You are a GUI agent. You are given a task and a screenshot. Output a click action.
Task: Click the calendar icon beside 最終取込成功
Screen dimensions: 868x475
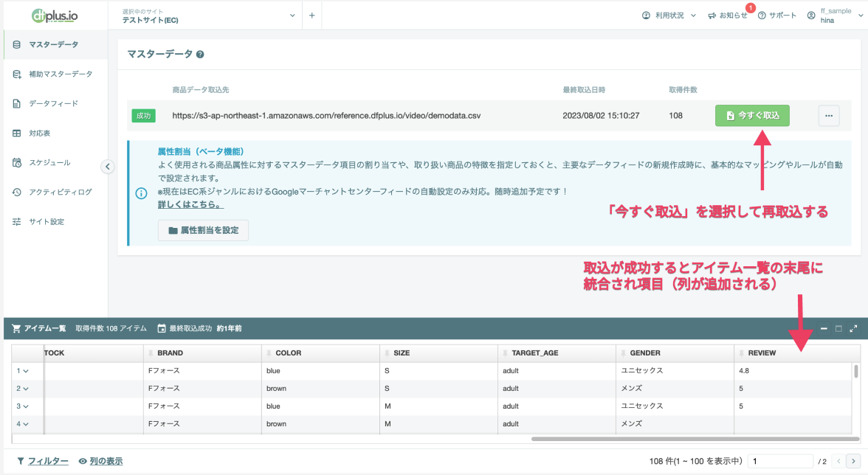click(x=162, y=328)
